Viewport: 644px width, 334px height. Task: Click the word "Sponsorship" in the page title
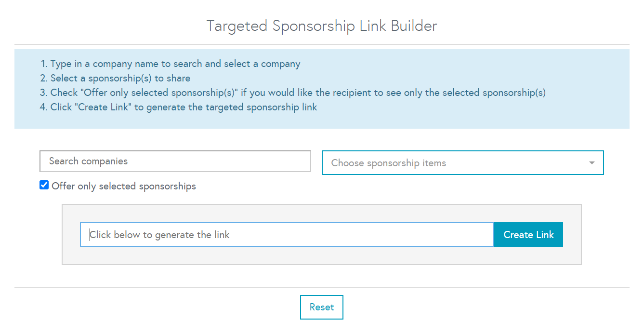(x=314, y=26)
